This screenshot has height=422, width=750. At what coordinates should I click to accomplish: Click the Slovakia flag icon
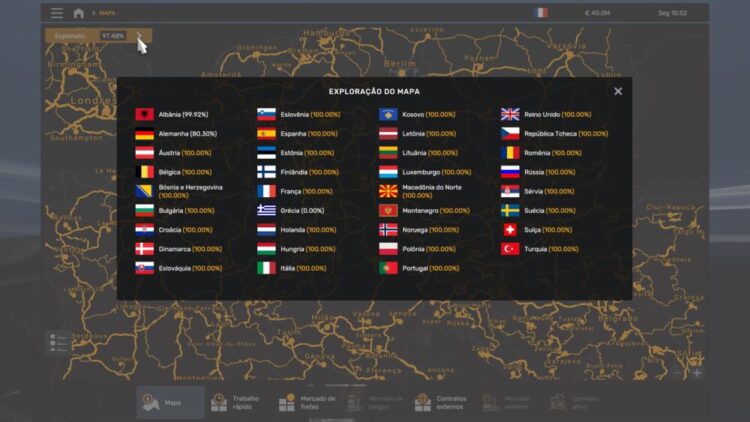point(144,268)
